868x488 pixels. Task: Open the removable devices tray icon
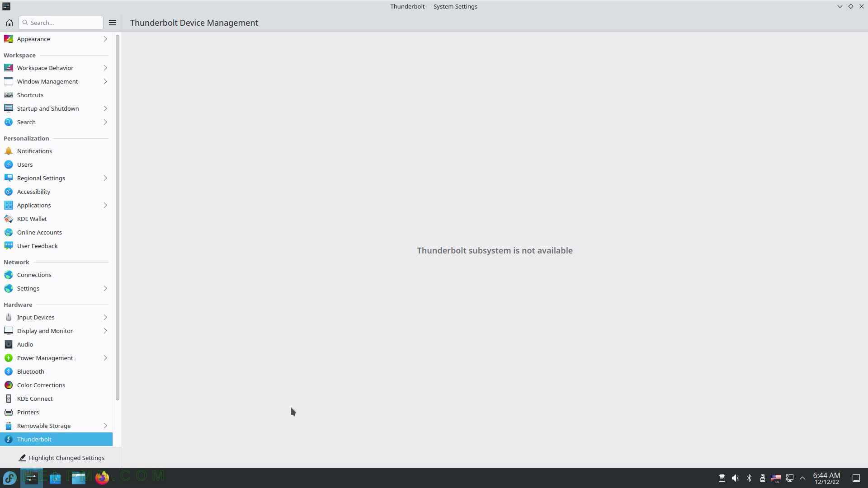(763, 478)
